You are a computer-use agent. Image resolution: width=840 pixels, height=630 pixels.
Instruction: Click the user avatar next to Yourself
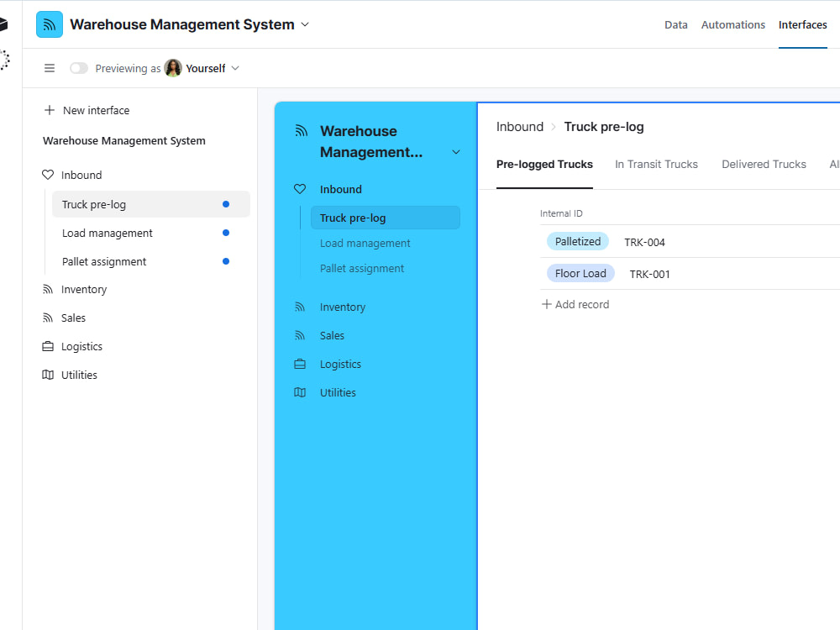(173, 68)
